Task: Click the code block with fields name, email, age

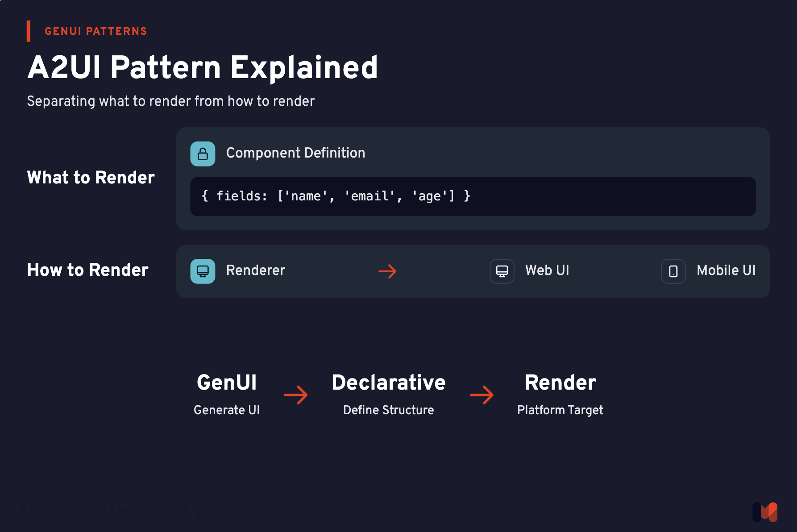Action: coord(473,197)
